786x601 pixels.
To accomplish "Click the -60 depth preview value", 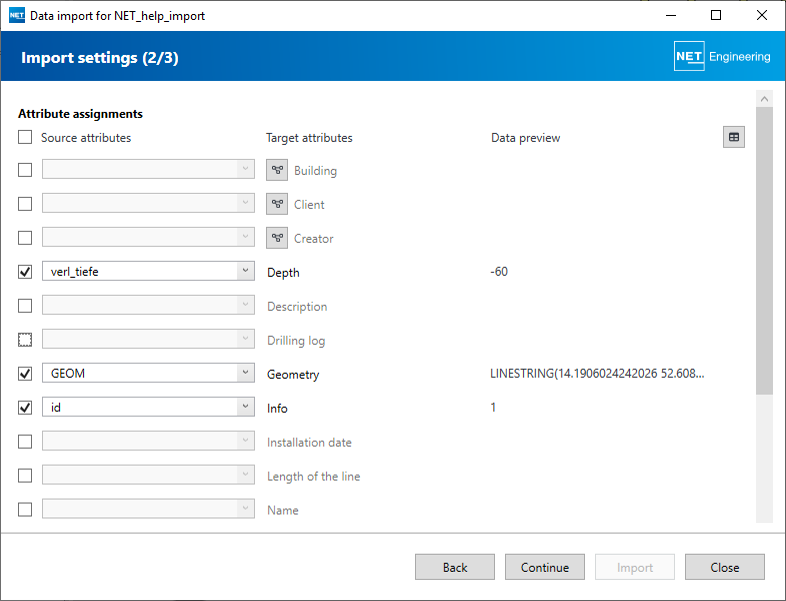I will (499, 272).
